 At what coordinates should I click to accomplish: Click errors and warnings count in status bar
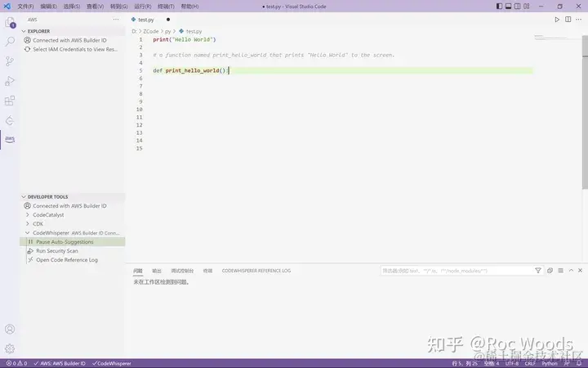17,363
